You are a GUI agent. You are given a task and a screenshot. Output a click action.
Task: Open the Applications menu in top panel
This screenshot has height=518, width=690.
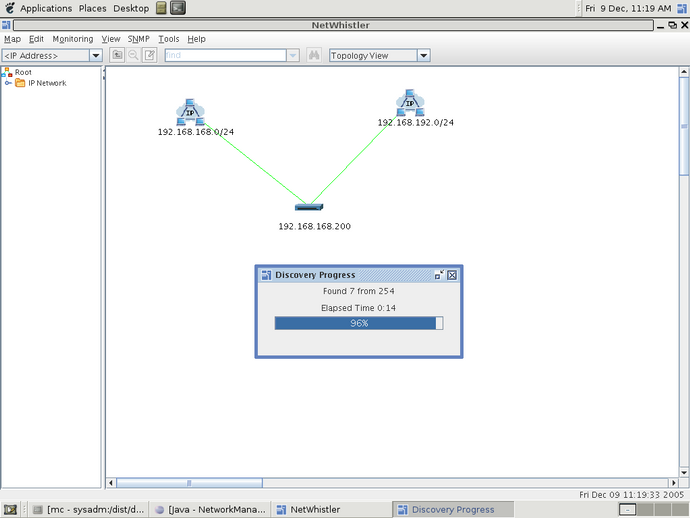pyautogui.click(x=46, y=8)
